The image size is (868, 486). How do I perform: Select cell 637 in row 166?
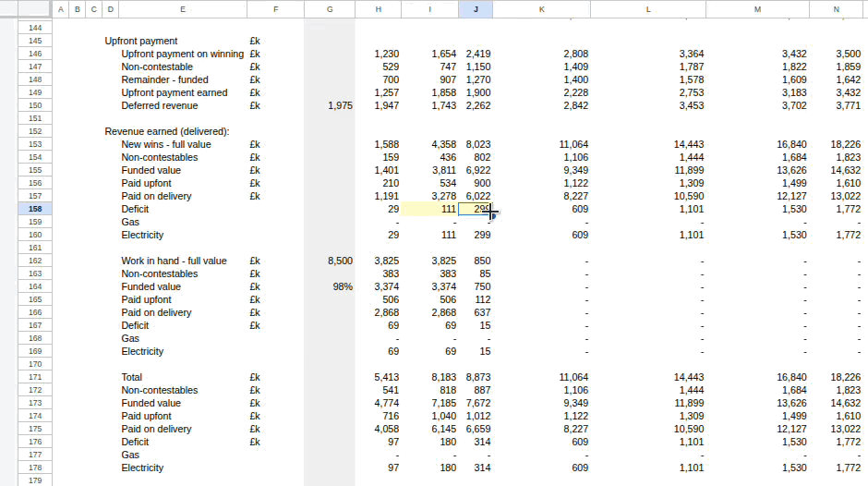point(476,312)
